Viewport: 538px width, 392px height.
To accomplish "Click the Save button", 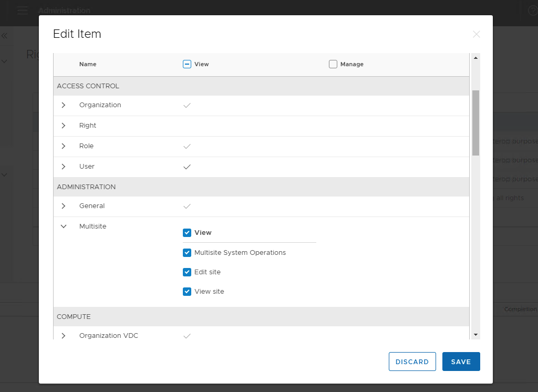I will click(461, 362).
